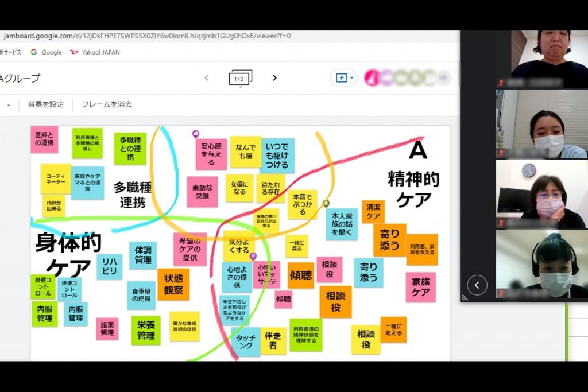Click 背景を設定 in the toolbar
The image size is (588, 392).
pyautogui.click(x=46, y=104)
